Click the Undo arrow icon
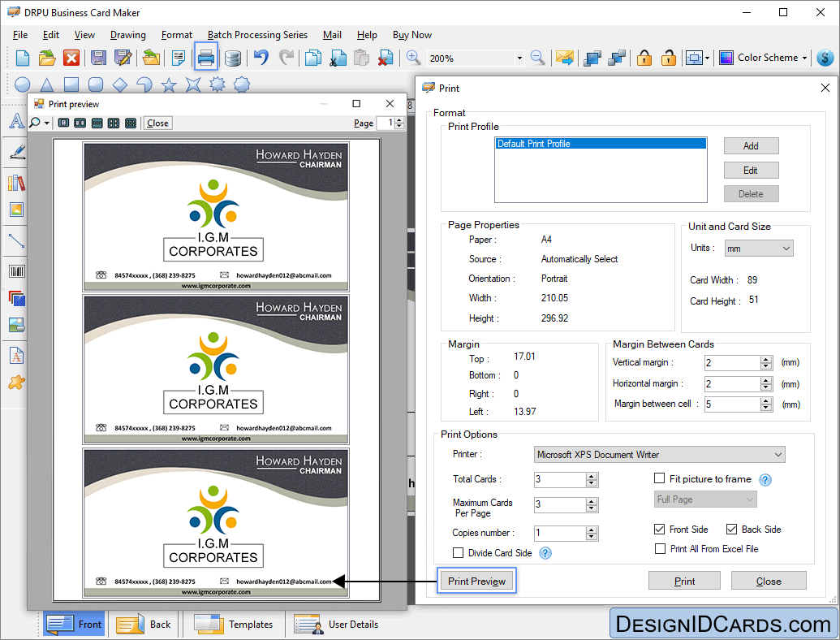840x640 pixels. 261,58
